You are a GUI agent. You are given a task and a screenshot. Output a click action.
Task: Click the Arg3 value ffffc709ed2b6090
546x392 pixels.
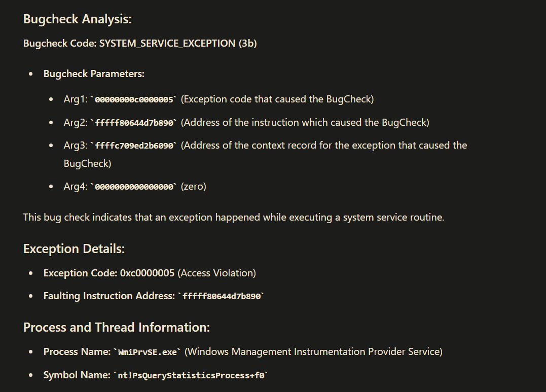[x=134, y=146]
